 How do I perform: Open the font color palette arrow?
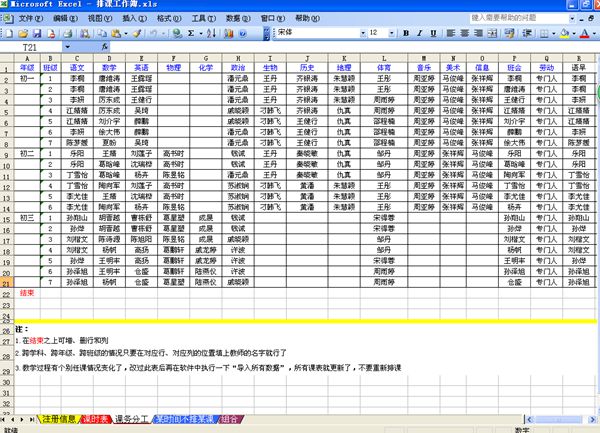594,34
